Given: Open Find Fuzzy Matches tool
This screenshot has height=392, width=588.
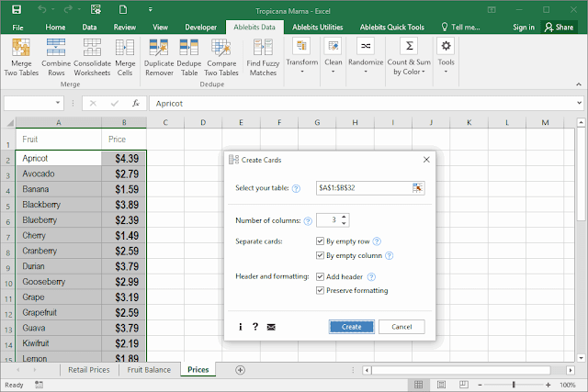Looking at the screenshot, I should tap(263, 57).
